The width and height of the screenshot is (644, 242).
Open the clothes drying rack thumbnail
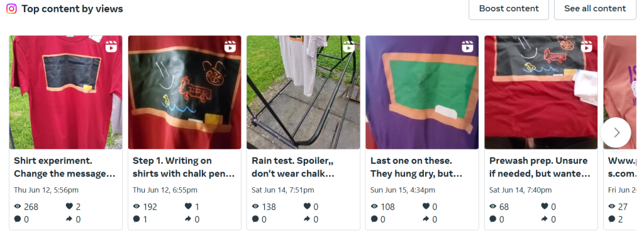coord(304,92)
